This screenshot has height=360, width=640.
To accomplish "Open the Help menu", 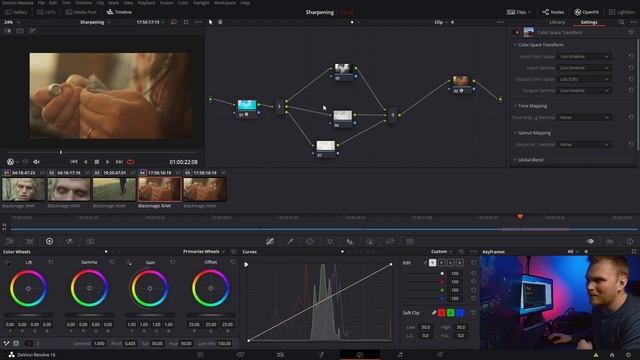I will pos(245,3).
